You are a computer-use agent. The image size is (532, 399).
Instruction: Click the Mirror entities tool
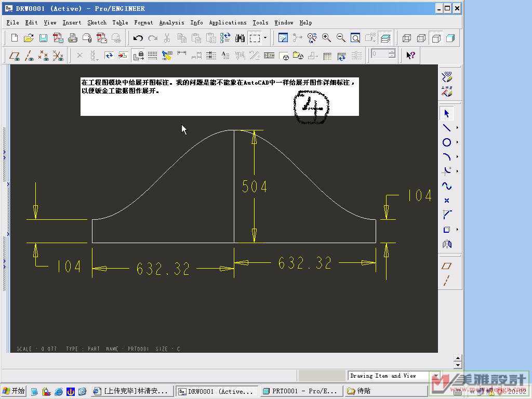click(446, 244)
